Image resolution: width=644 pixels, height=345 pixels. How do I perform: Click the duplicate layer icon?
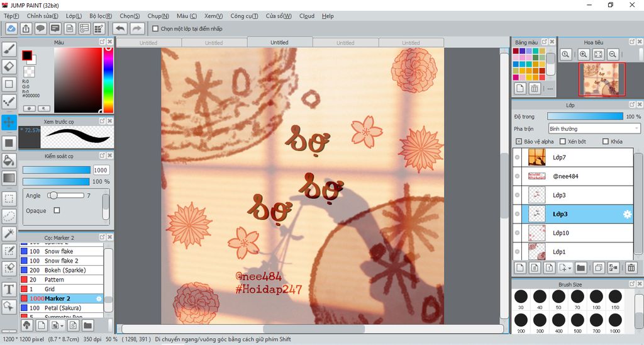599,268
